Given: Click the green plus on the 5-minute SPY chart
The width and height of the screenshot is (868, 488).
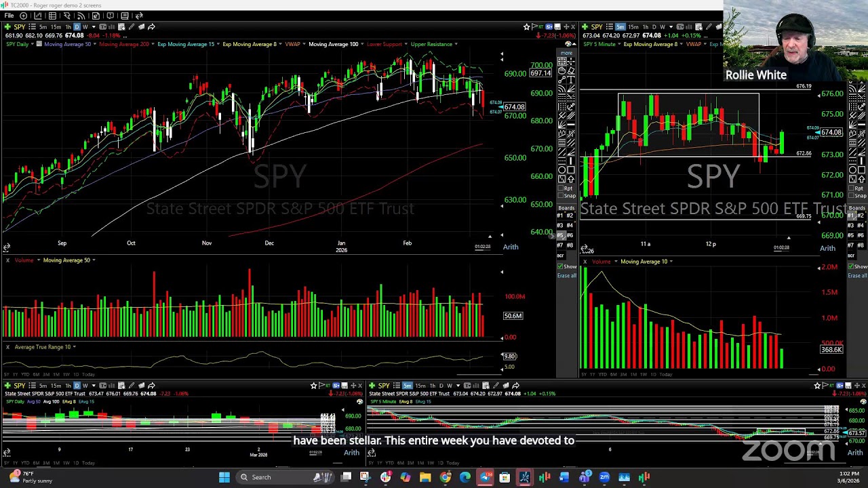Looking at the screenshot, I should click(x=585, y=27).
